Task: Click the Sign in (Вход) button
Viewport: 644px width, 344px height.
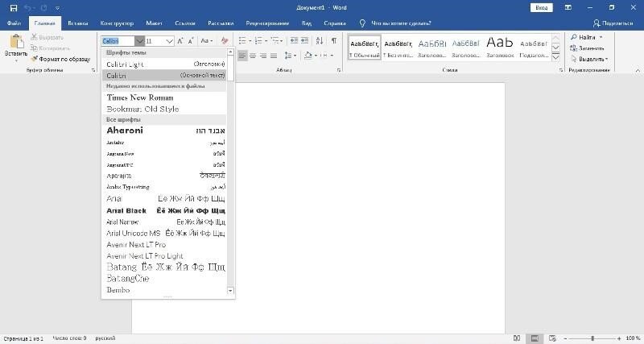Action: point(541,8)
